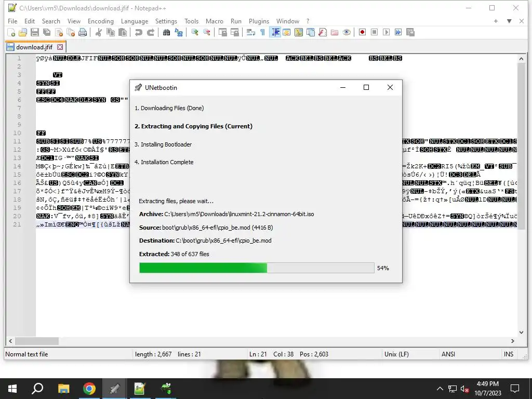Click the Cut scissors icon

pyautogui.click(x=98, y=32)
